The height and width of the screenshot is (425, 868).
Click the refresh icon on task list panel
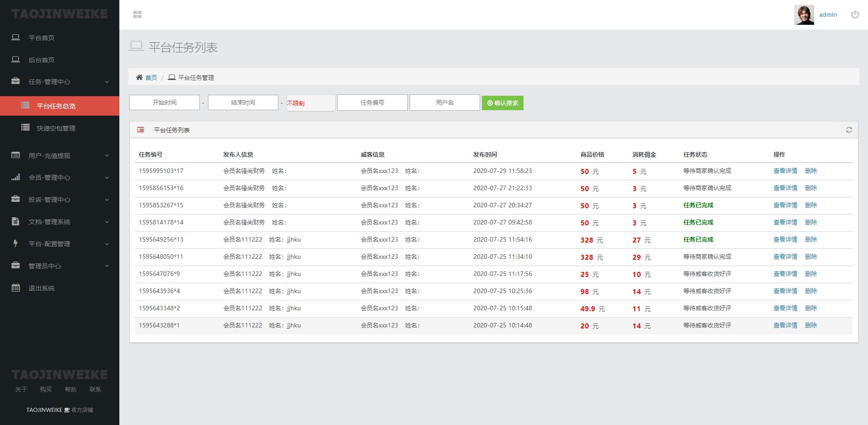point(849,130)
